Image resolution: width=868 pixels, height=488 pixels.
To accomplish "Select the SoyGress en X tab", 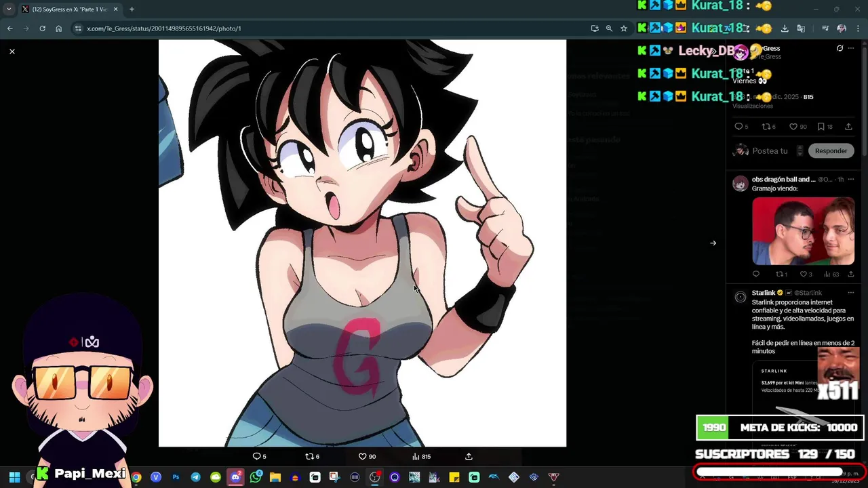I will pos(69,9).
